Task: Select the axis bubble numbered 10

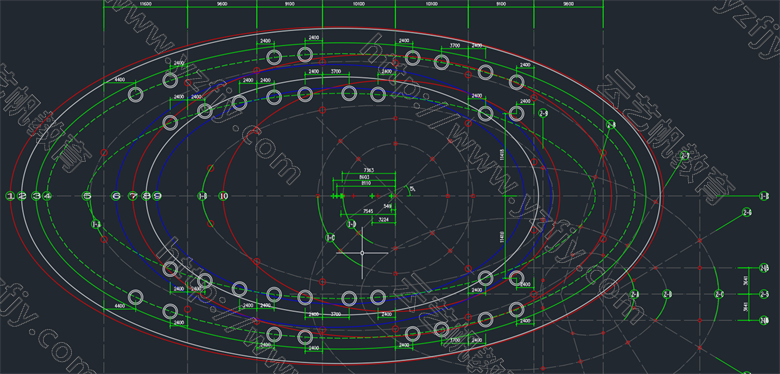Action: 223,196
